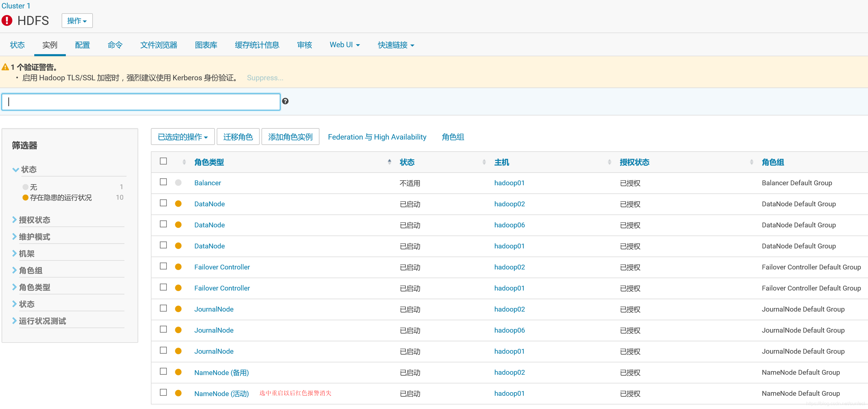The image size is (868, 409).
Task: Open the 缓存统计信息 tab
Action: tap(257, 45)
